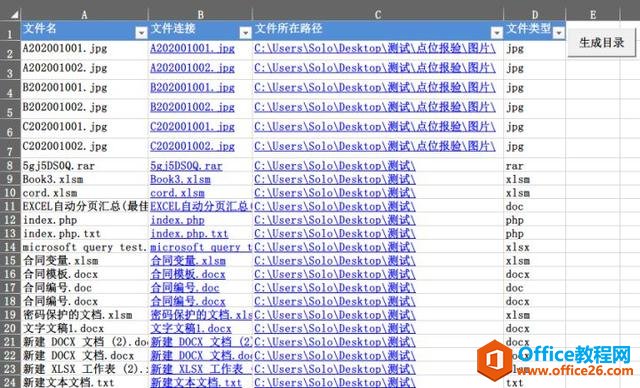
Task: Open the 文件类型 column filter dropdown
Action: coord(559,33)
